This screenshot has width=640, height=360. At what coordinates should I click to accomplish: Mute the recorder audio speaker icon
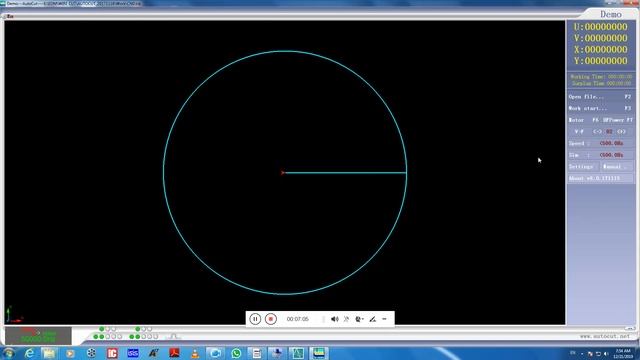(x=334, y=319)
